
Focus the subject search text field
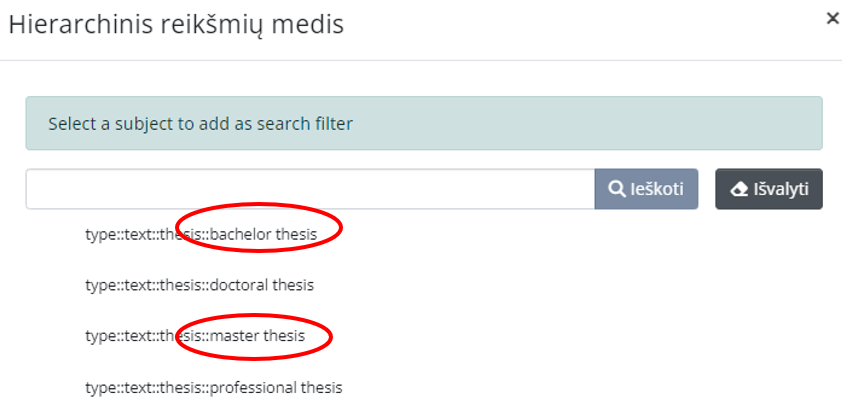tap(310, 189)
